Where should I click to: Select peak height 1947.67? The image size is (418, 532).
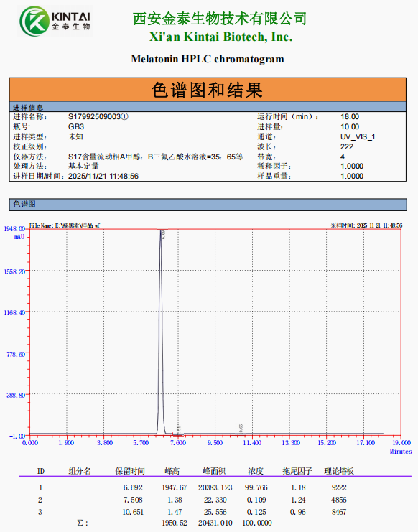point(174,488)
